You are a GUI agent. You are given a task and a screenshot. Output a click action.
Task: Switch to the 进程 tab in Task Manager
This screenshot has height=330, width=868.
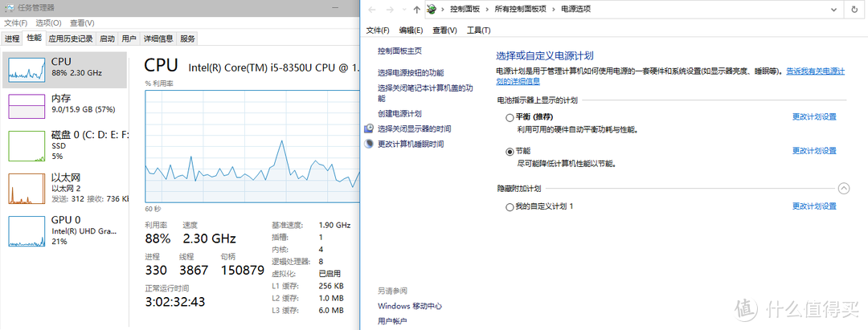coord(12,38)
